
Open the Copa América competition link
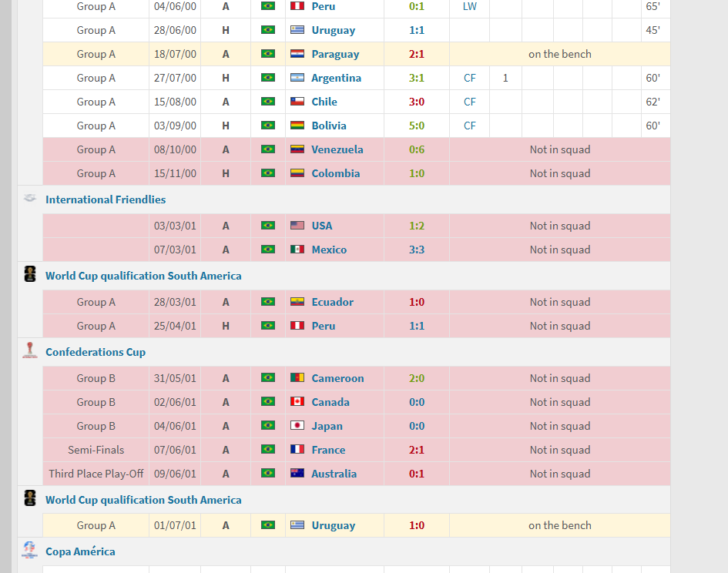[x=80, y=551]
